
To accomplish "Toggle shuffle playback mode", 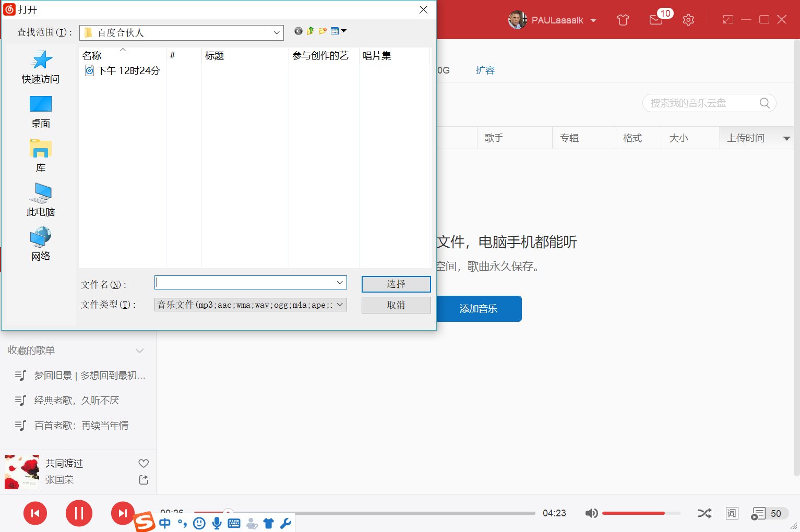I will pyautogui.click(x=704, y=513).
